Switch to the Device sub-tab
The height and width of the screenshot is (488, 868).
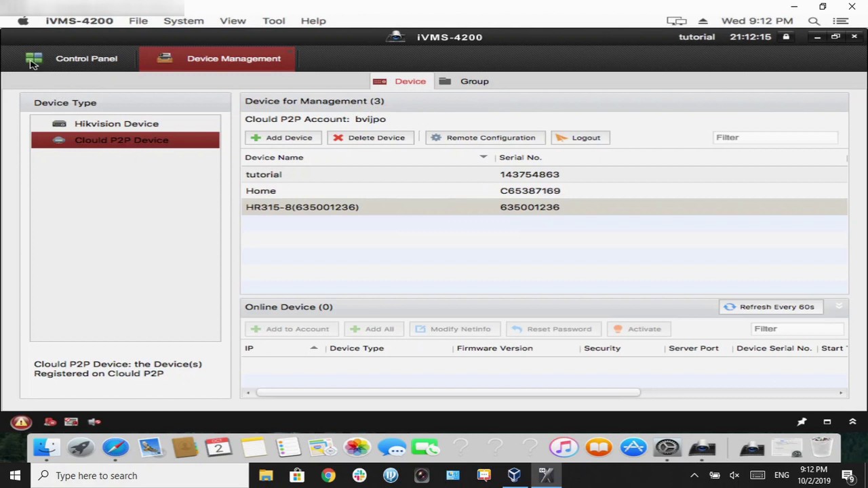point(400,81)
